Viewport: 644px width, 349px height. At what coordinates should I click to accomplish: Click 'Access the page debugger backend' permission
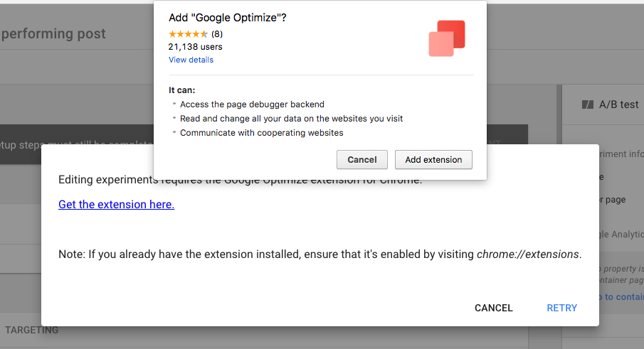pyautogui.click(x=252, y=104)
